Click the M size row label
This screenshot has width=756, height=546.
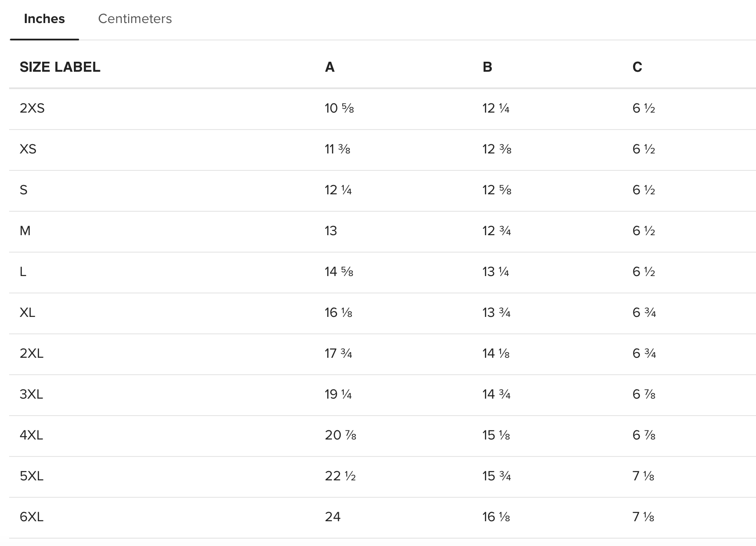pyautogui.click(x=25, y=230)
